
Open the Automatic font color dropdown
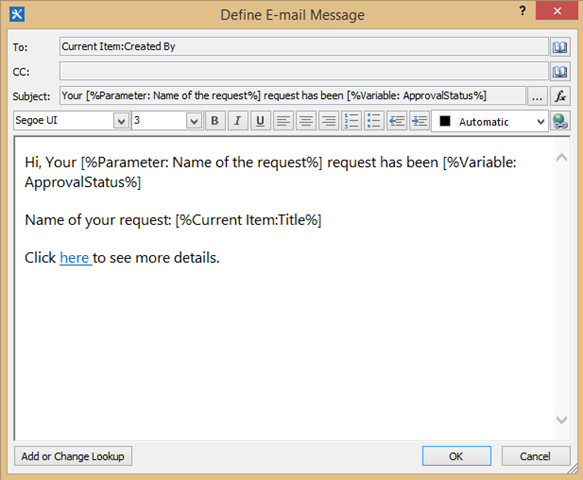[x=490, y=121]
